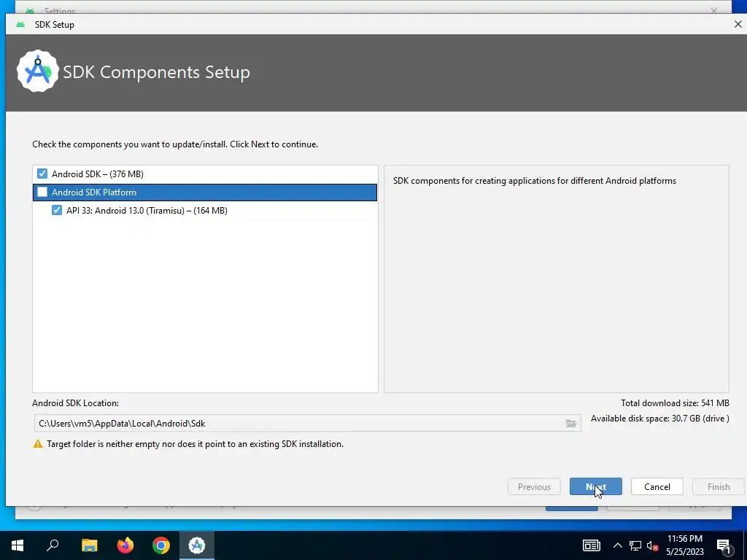Open the Windows Start menu

tap(18, 545)
